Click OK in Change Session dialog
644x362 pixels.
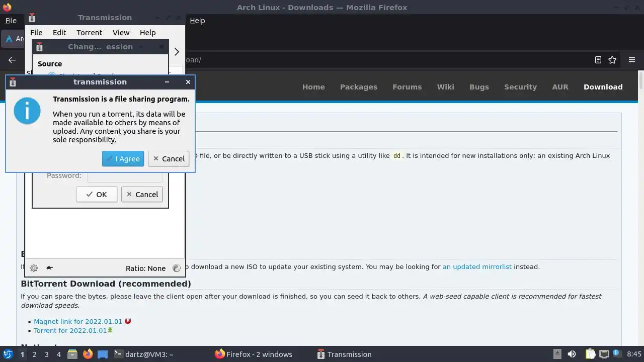point(97,195)
